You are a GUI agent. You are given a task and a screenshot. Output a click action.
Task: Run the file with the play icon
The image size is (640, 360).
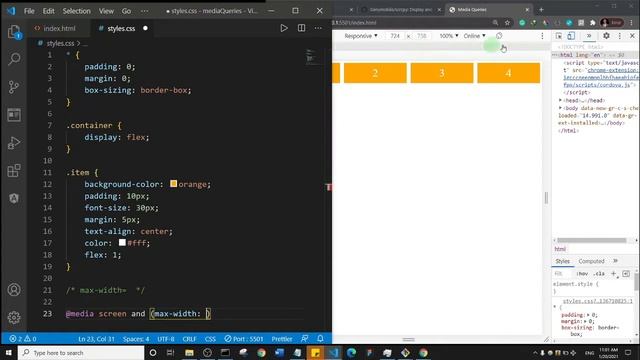click(284, 28)
